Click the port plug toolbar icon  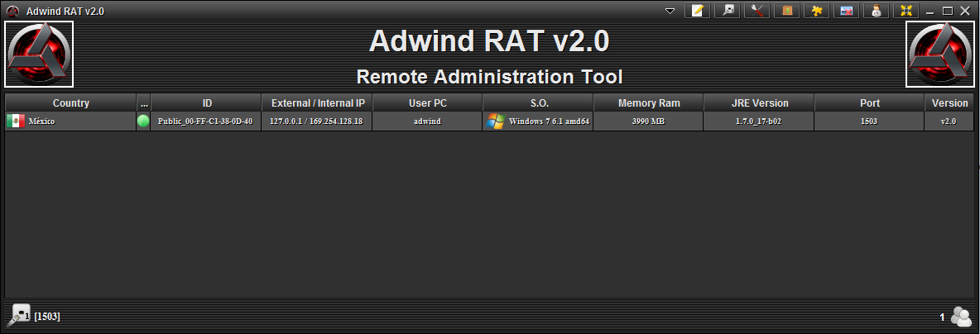point(728,11)
